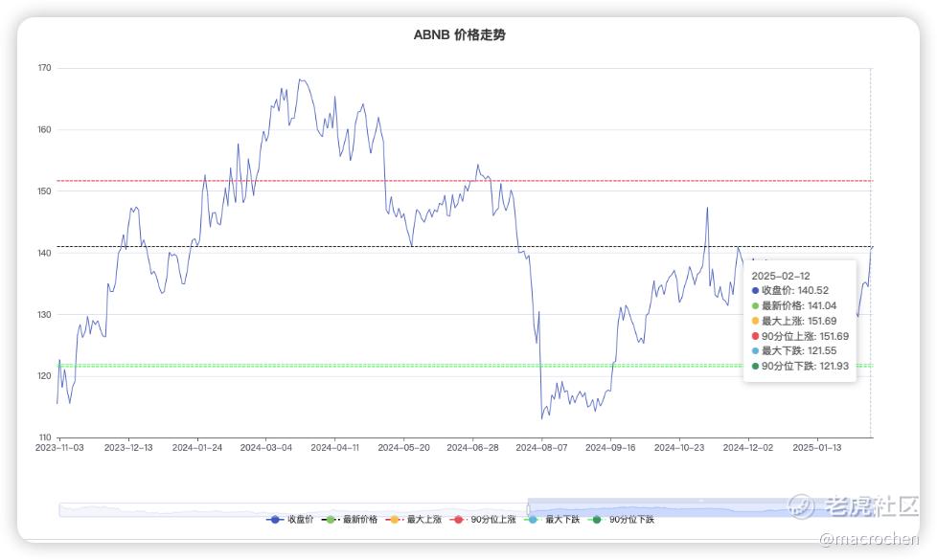
Task: Toggle the 90分位上涨 legend series
Action: click(484, 520)
